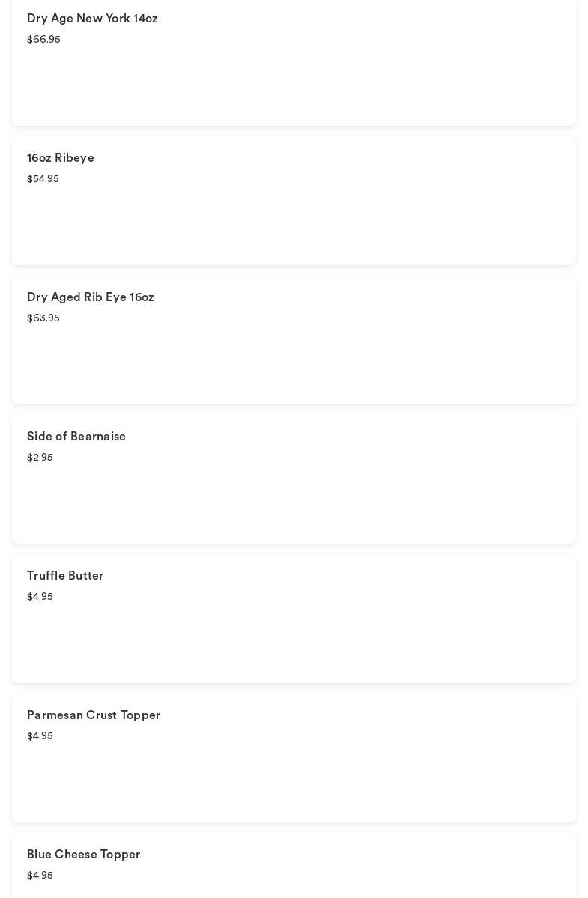Select the Truffle Butter title
The width and height of the screenshot is (588, 898).
[65, 576]
